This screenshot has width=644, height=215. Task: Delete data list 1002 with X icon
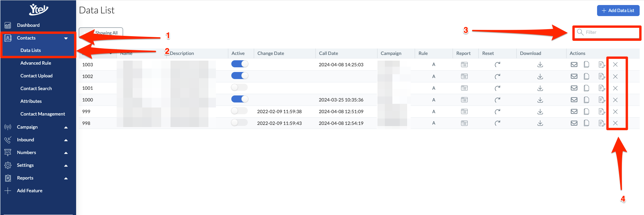point(615,76)
